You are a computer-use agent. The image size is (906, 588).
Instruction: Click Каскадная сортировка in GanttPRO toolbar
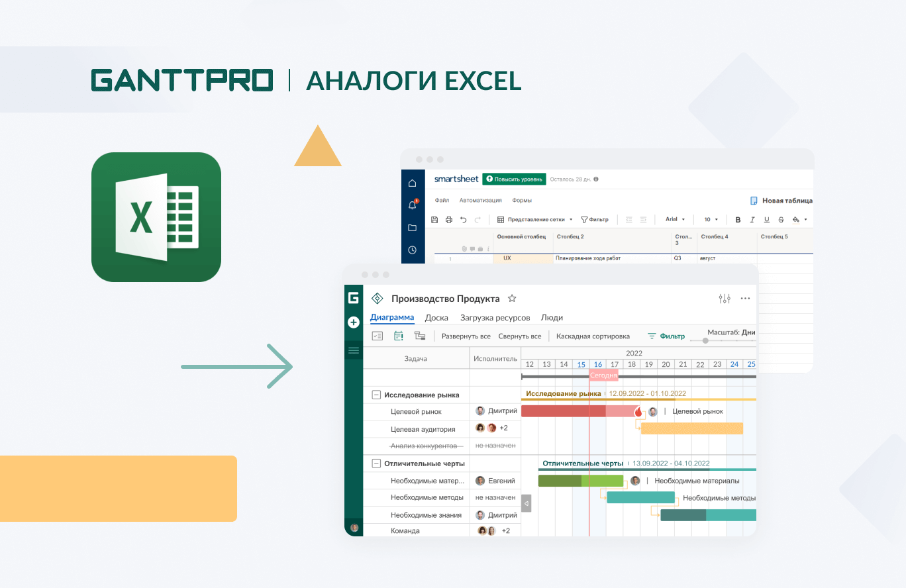coord(593,336)
